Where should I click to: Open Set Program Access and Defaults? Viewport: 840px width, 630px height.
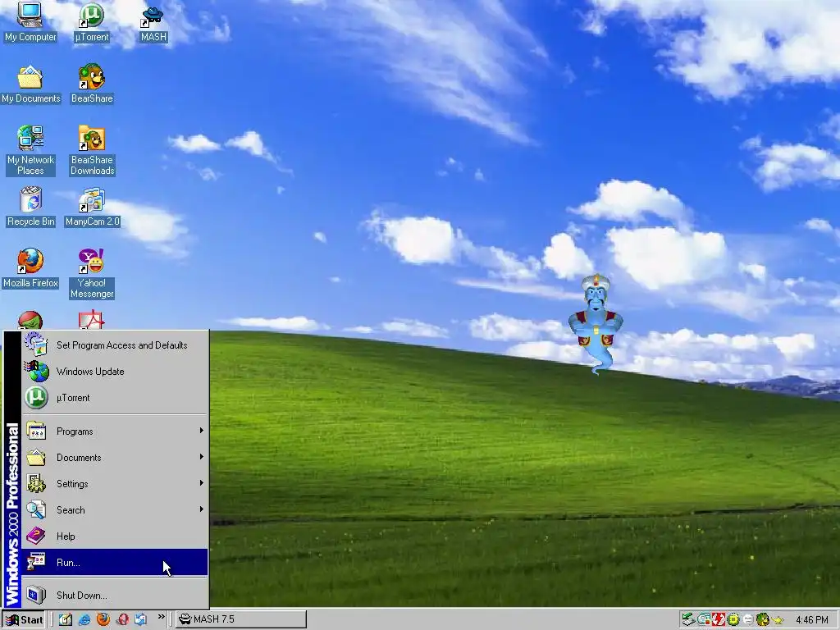point(115,345)
